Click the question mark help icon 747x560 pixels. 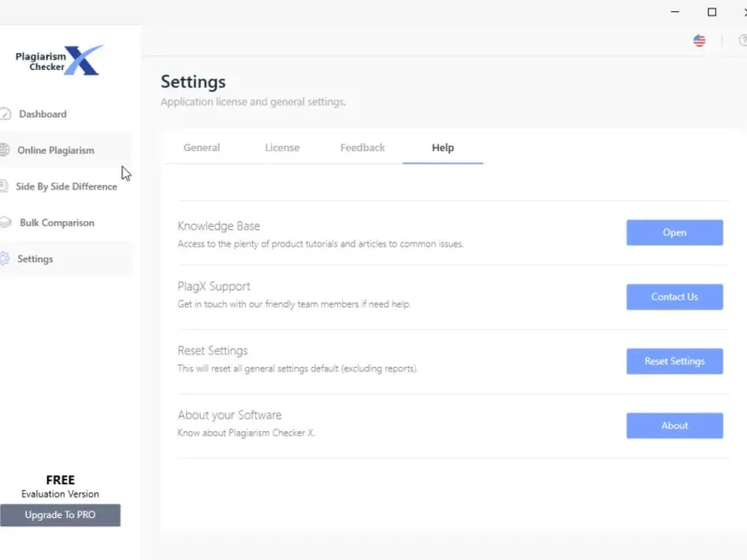coord(742,41)
